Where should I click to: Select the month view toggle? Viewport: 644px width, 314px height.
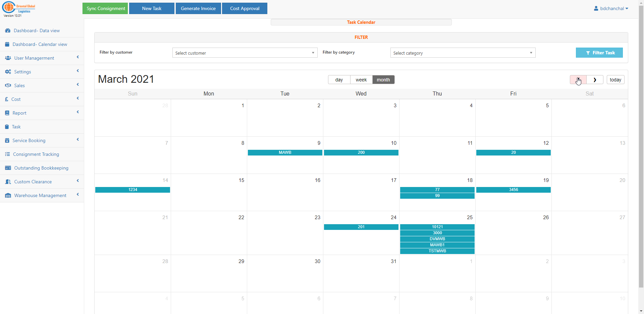click(383, 80)
